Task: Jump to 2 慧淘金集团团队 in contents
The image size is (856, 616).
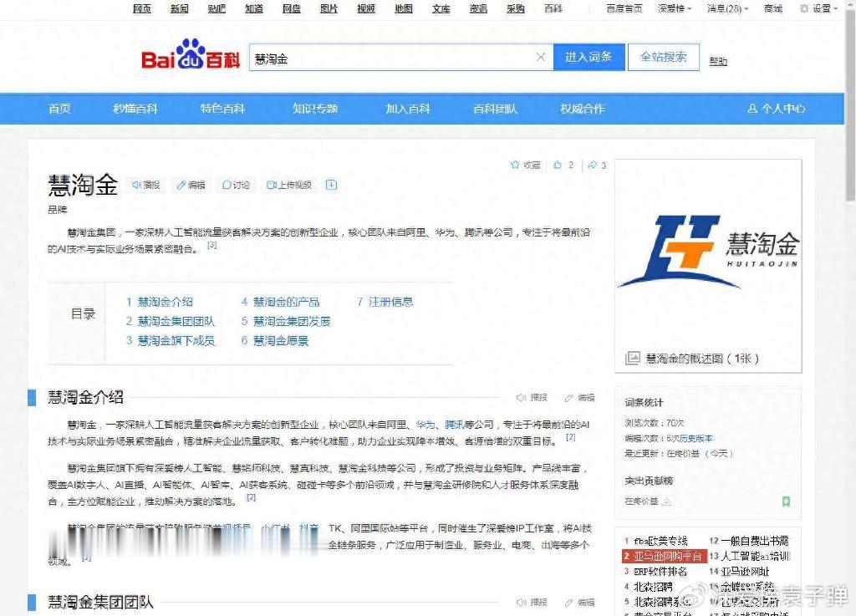Action: click(171, 321)
